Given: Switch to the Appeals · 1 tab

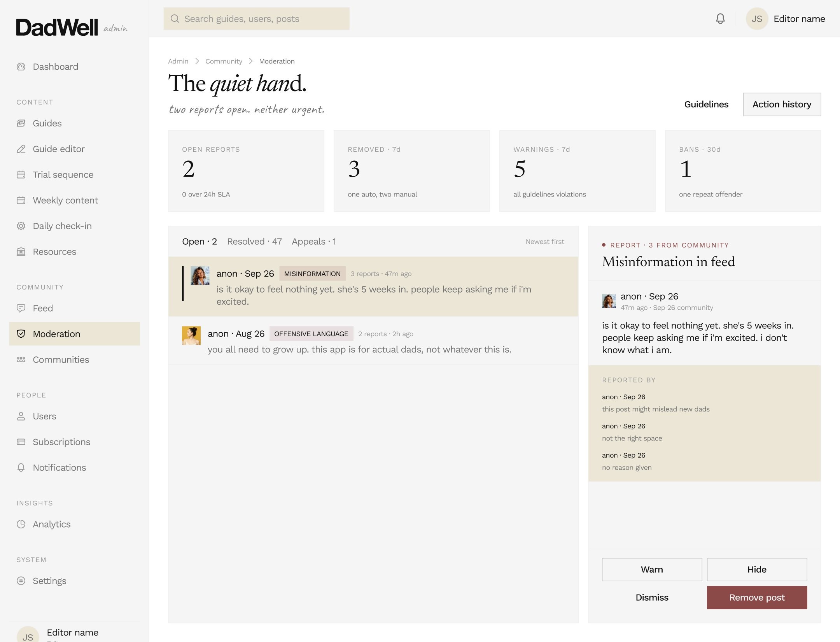Looking at the screenshot, I should (x=314, y=242).
